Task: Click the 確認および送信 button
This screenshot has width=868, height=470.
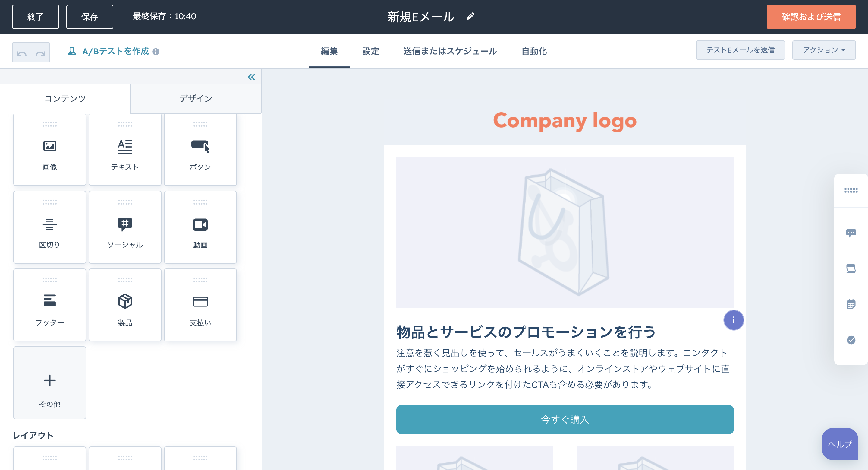Action: pyautogui.click(x=811, y=17)
